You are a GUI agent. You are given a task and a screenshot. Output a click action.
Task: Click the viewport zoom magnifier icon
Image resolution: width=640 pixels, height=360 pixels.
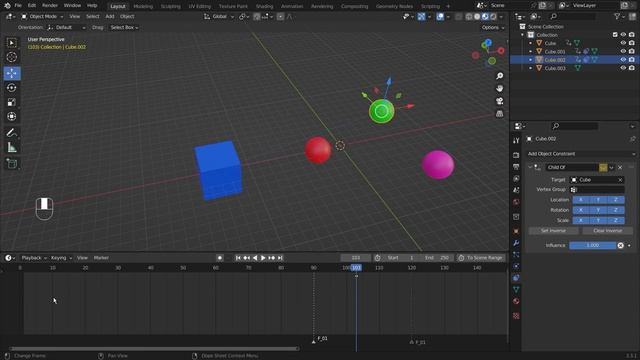[x=500, y=76]
